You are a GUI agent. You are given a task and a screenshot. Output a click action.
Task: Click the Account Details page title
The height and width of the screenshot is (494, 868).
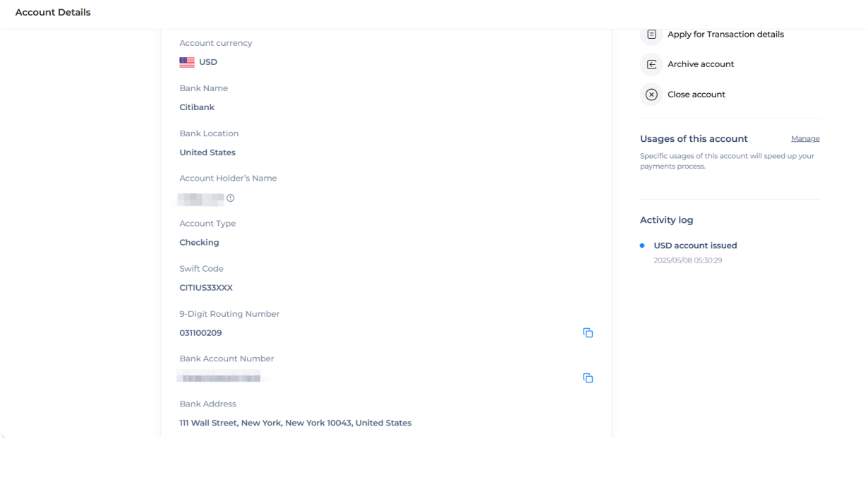[53, 13]
